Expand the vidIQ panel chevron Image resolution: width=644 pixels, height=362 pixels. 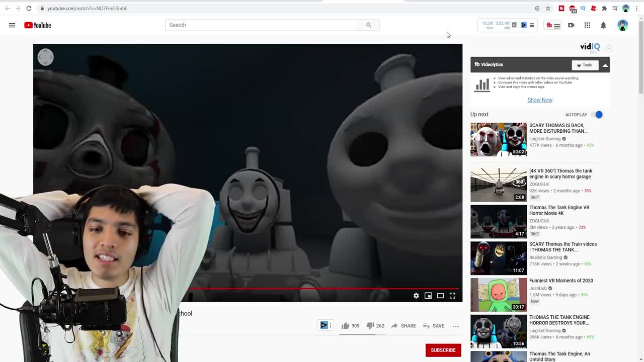click(x=608, y=48)
